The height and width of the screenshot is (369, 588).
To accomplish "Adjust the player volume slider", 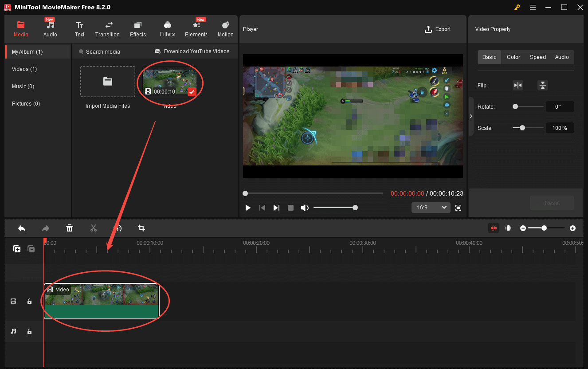I will [x=335, y=208].
